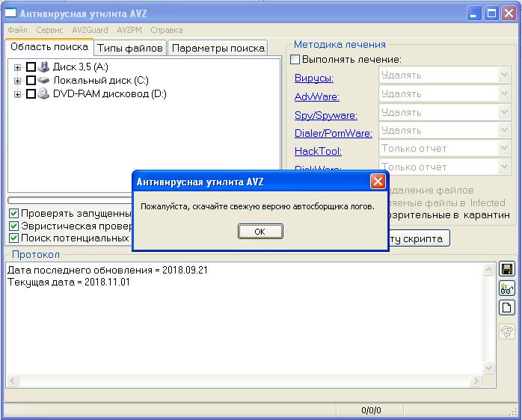Switch to the Типы файлов tab
The width and height of the screenshot is (522, 420).
point(130,49)
